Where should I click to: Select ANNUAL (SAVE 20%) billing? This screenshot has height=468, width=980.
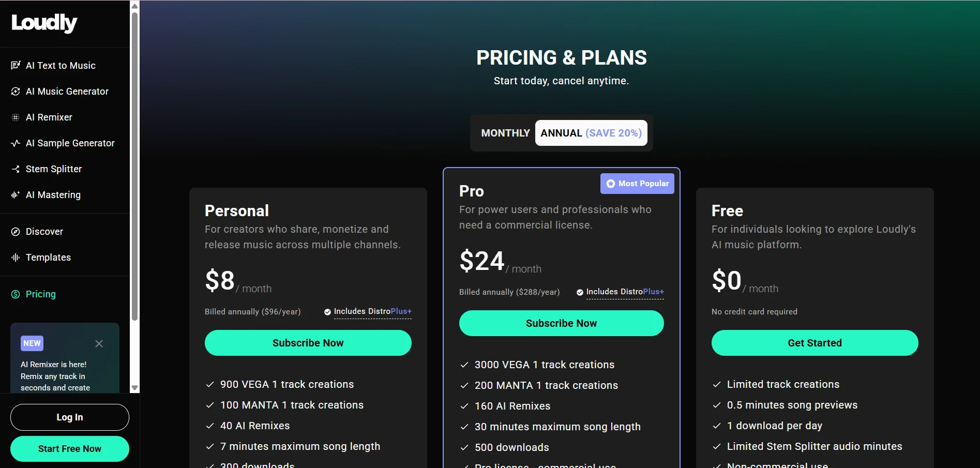[x=591, y=133]
